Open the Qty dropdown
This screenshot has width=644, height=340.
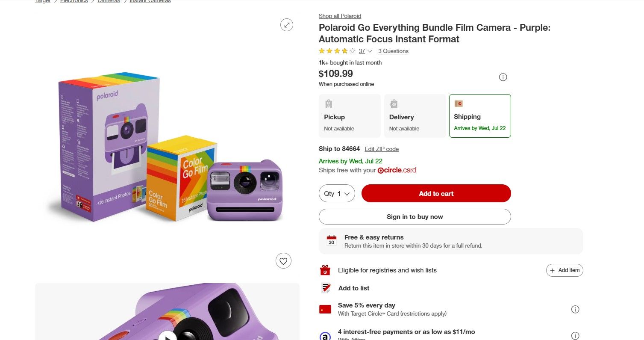pyautogui.click(x=337, y=194)
